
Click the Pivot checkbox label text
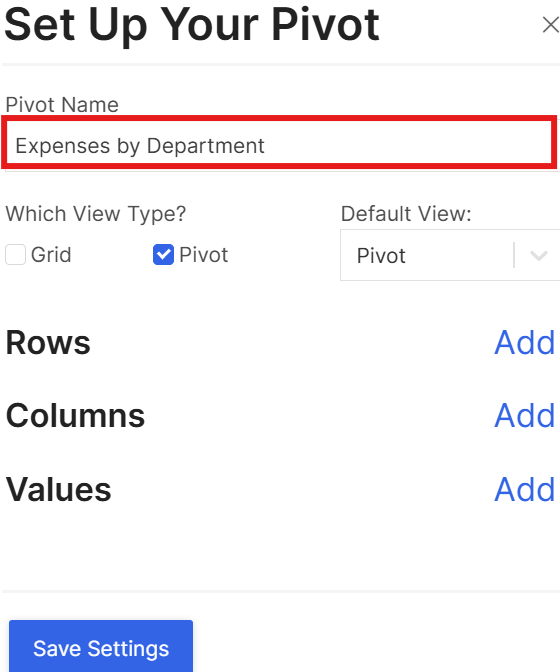pyautogui.click(x=204, y=255)
